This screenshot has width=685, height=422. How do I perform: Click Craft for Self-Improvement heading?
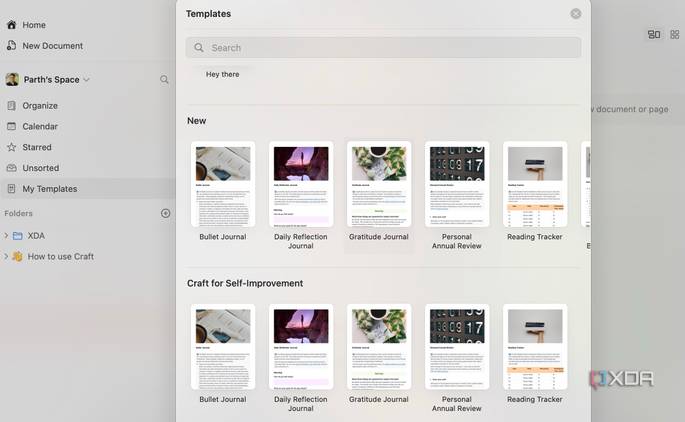[245, 283]
